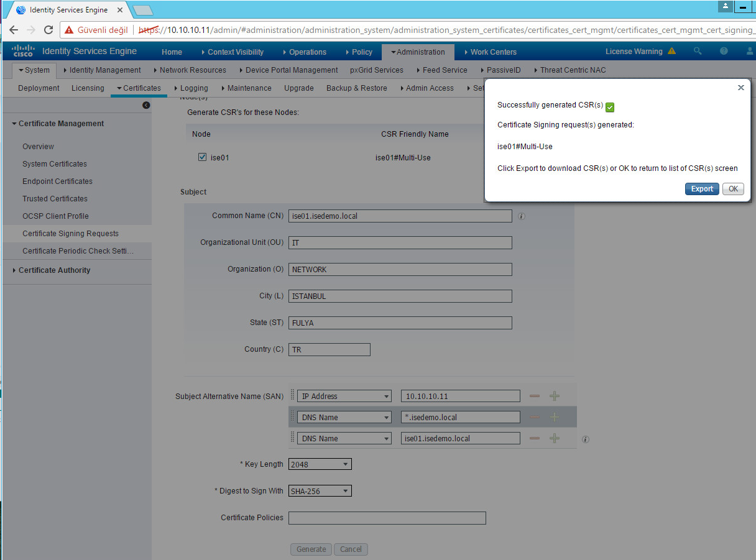Click the License Warning yellow triangle icon
Image resolution: width=756 pixels, height=560 pixels.
pos(671,52)
